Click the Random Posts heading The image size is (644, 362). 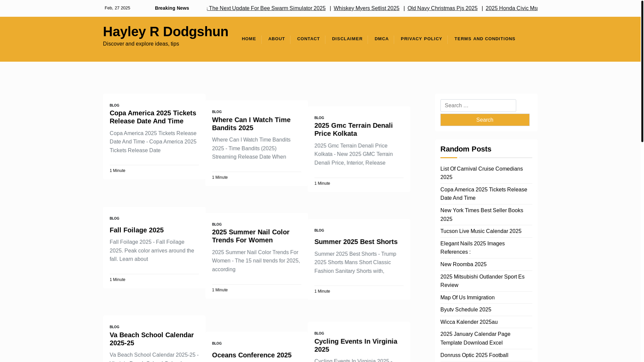pos(466,149)
